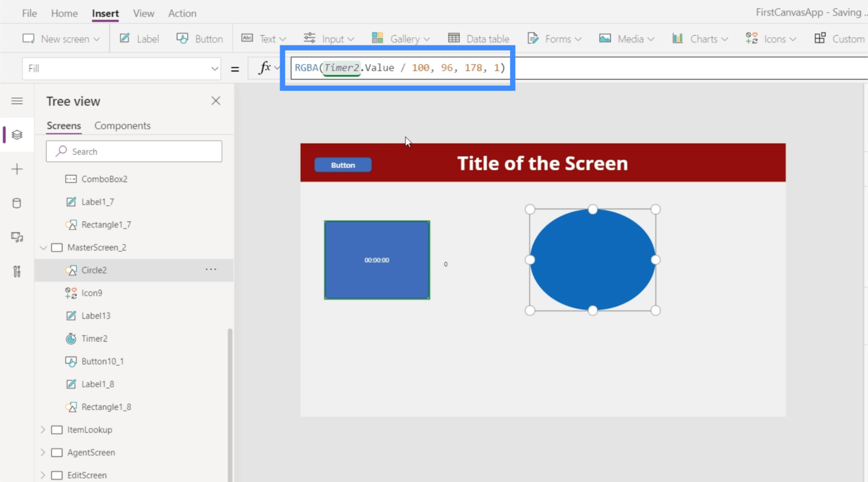Click the Charts bar icon
The image size is (868, 482).
click(x=677, y=38)
